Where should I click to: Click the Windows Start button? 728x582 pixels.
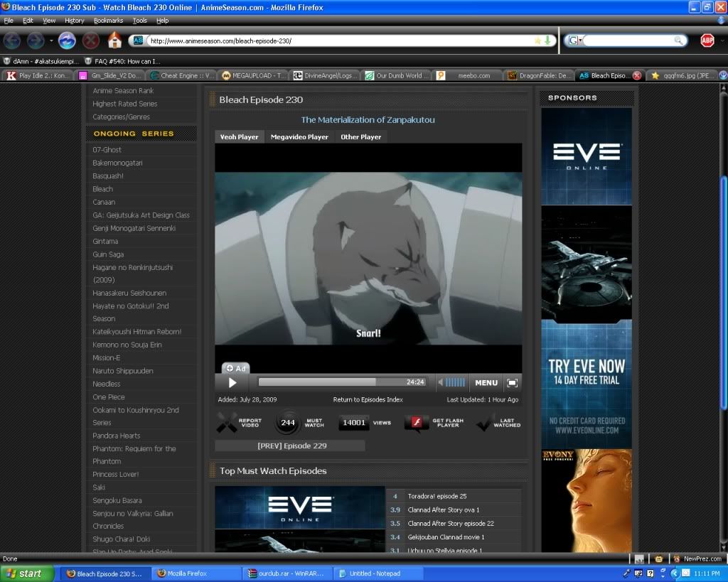pos(27,573)
